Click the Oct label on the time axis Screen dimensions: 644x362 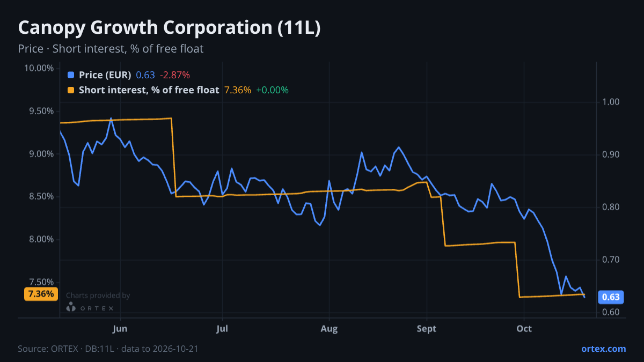click(524, 328)
